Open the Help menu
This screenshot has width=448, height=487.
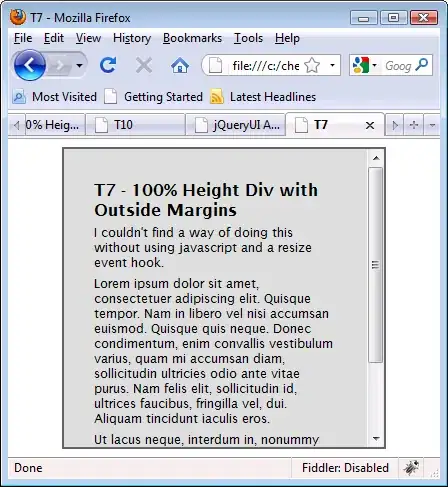pyautogui.click(x=287, y=38)
